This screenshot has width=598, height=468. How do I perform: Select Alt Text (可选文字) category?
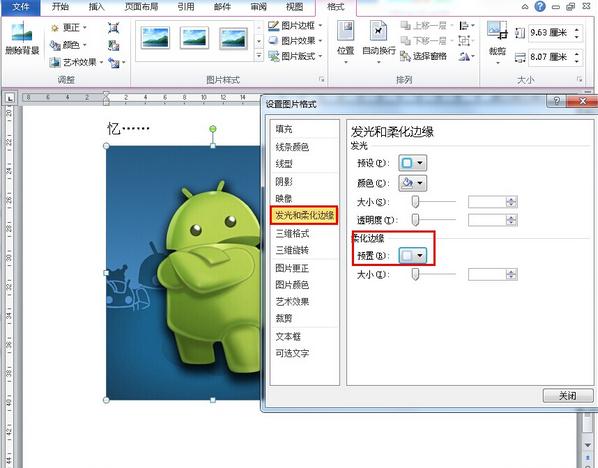(292, 353)
